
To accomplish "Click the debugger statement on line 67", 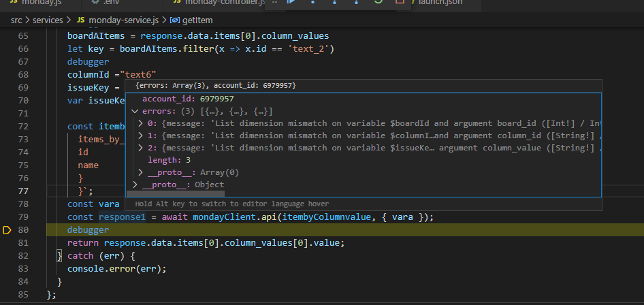I will (88, 61).
